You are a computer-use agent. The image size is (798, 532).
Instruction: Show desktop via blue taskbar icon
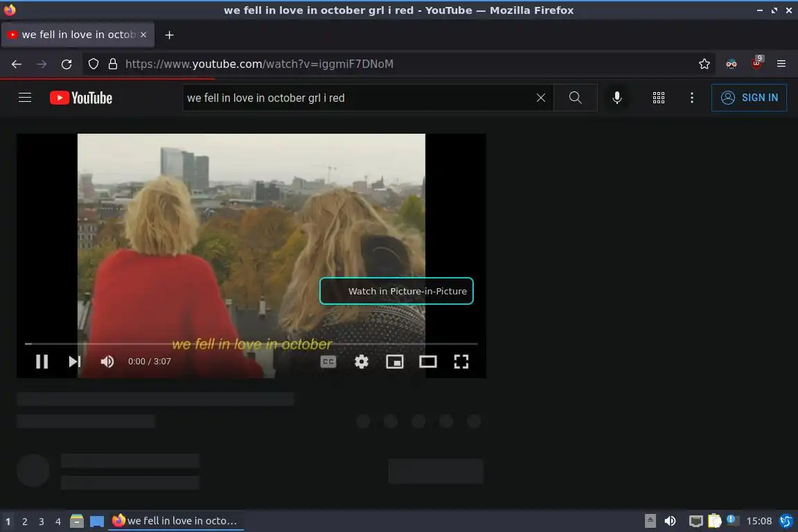coord(97,522)
